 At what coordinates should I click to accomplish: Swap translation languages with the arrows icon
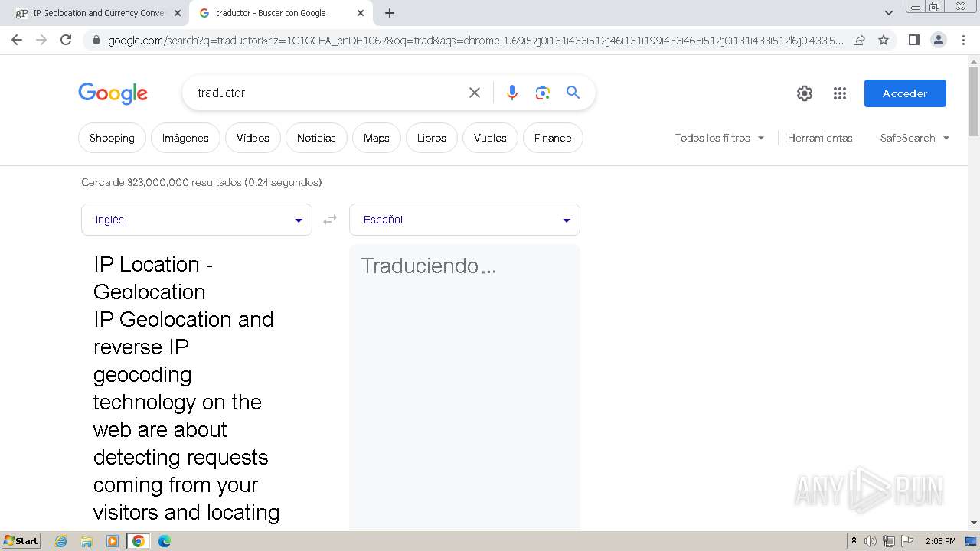point(330,220)
